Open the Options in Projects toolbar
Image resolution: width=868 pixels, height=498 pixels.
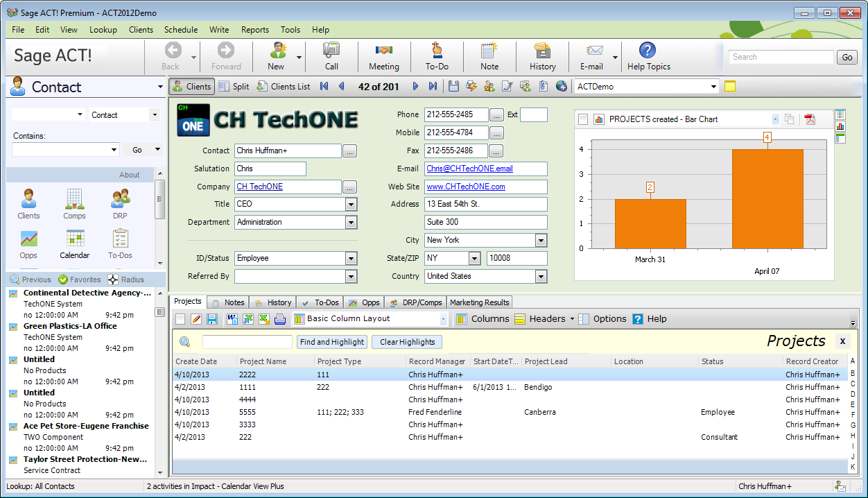[x=602, y=319]
